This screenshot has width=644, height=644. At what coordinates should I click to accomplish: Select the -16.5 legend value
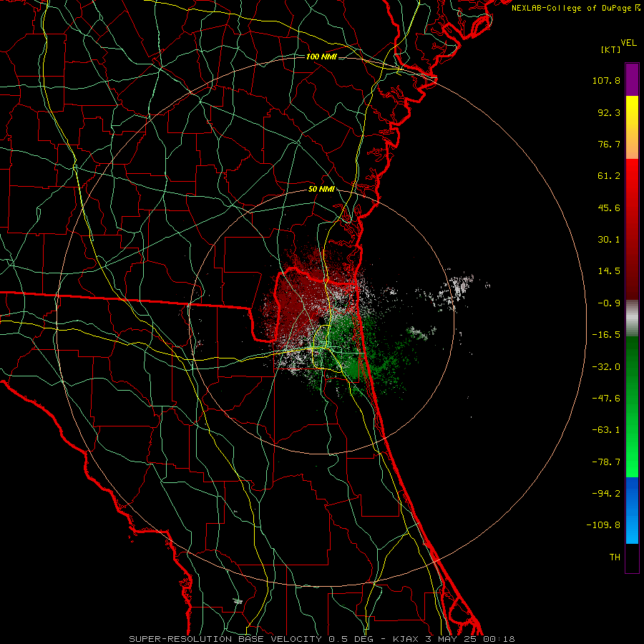pos(606,335)
